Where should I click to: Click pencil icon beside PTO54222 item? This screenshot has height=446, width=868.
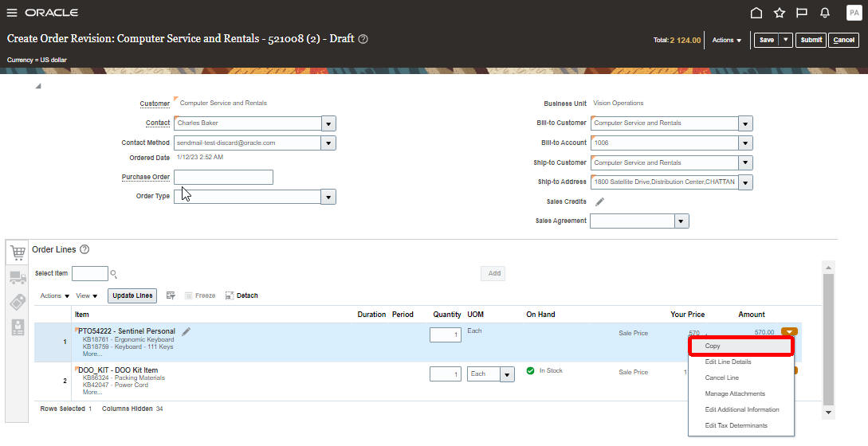coord(186,331)
